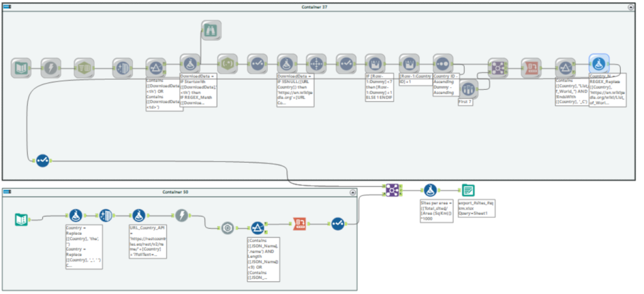Click the Container 50 title
644x294 pixels.
pos(175,192)
